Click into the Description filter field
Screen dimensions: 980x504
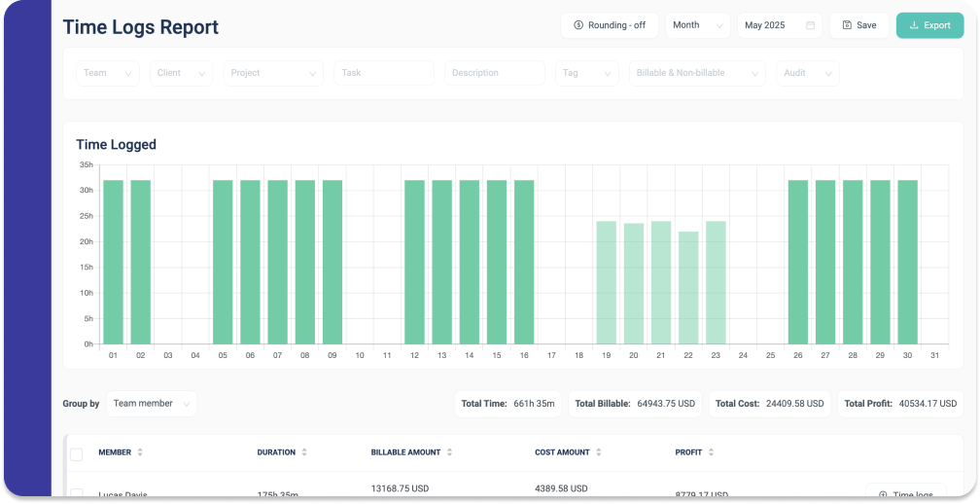tap(494, 73)
